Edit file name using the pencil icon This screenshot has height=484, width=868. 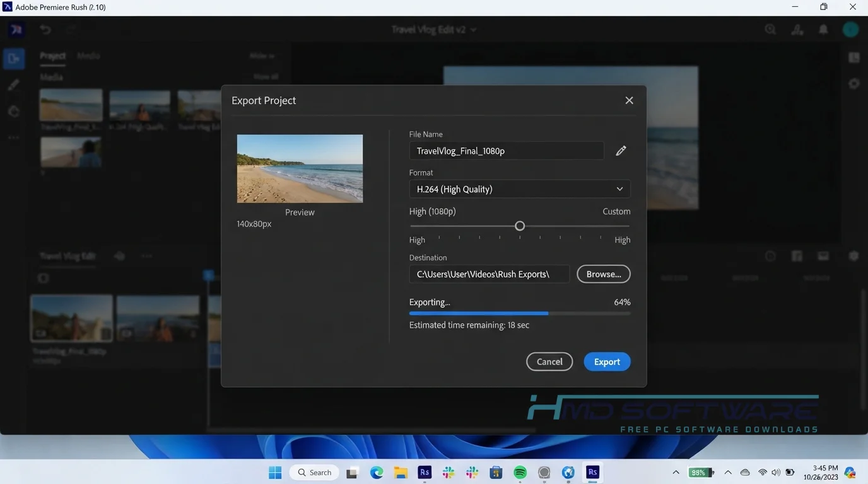pyautogui.click(x=621, y=151)
